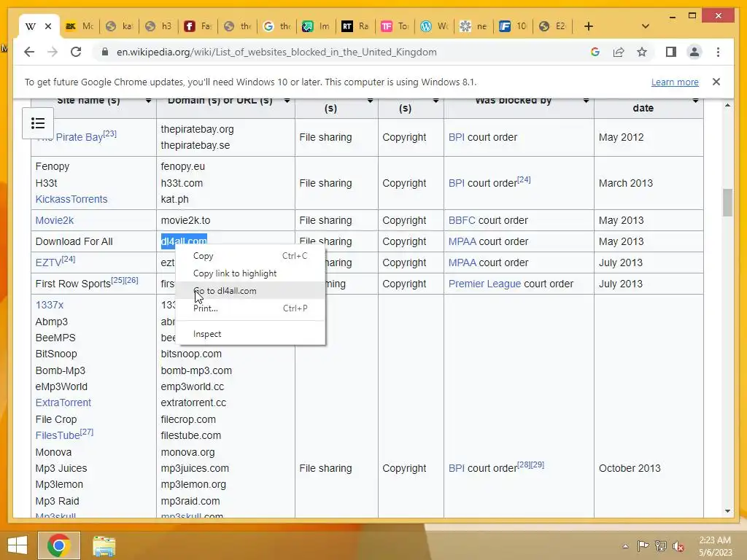Click the MPAA link in EZTV row
The image size is (747, 560).
462,262
